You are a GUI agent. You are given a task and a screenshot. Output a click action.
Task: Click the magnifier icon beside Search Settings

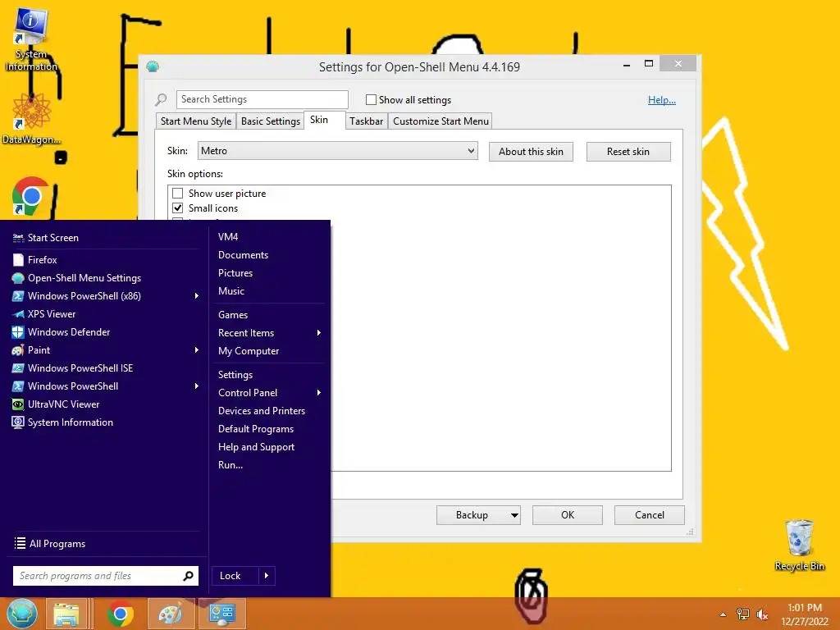pos(161,99)
